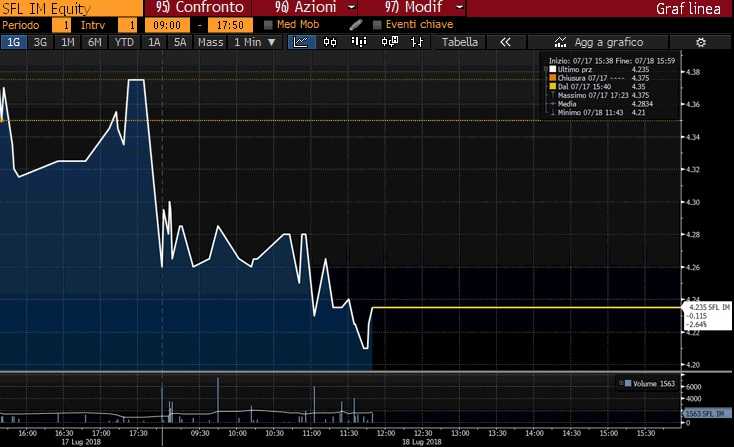This screenshot has width=734, height=447.
Task: Click the 17:50 end time field
Action: [230, 25]
